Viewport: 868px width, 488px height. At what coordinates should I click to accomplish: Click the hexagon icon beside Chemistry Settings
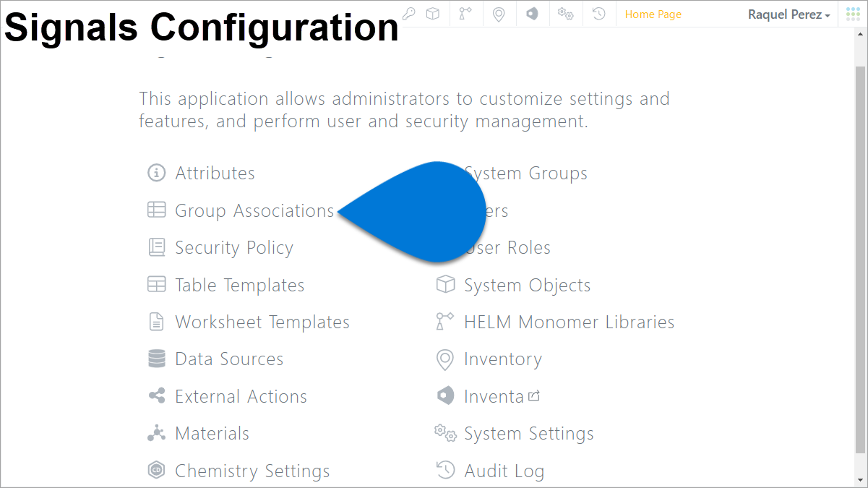(156, 471)
